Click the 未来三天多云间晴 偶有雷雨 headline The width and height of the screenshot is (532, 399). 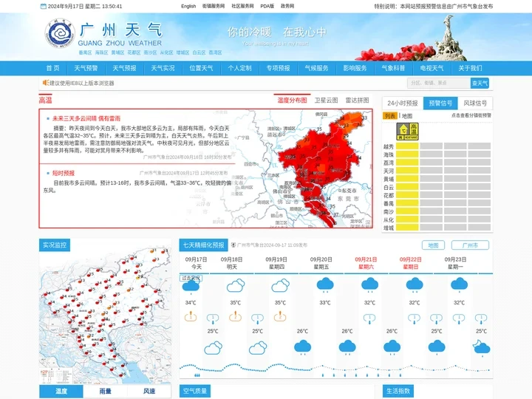click(86, 118)
